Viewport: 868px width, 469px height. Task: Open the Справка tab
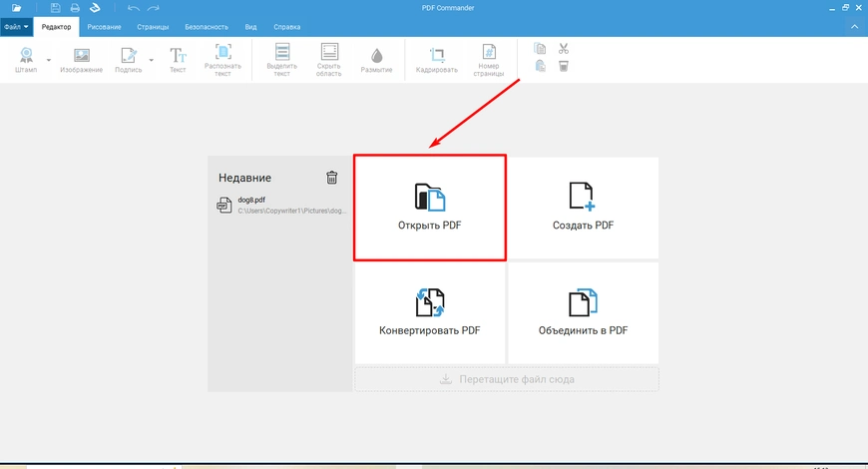(x=286, y=27)
